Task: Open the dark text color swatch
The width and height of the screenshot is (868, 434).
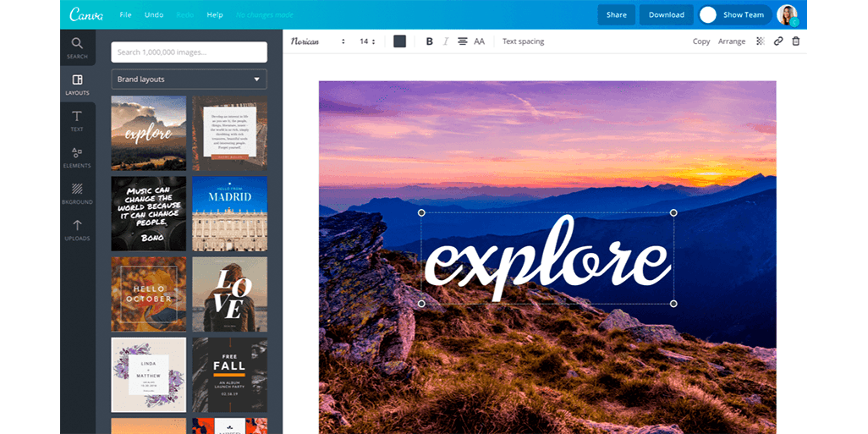Action: point(399,41)
